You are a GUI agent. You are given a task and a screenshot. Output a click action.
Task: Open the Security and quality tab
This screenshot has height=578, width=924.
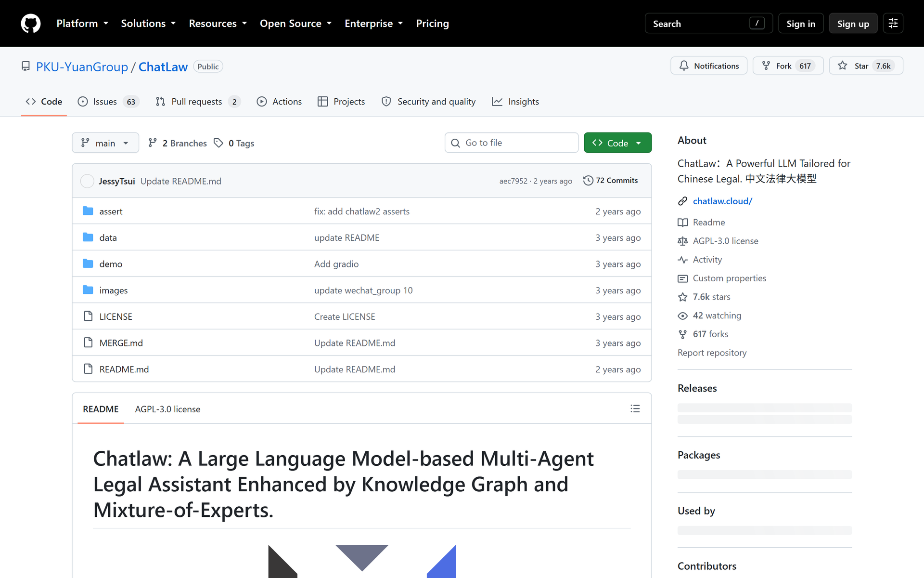coord(428,102)
